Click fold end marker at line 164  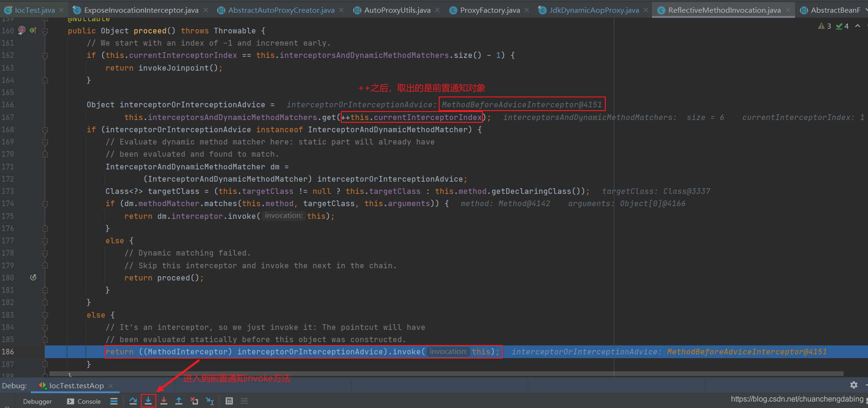pyautogui.click(x=45, y=80)
